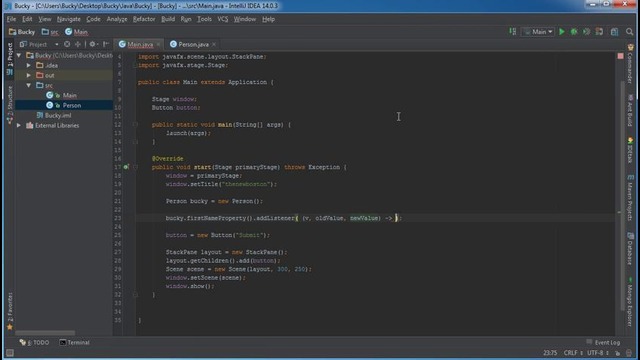Change line separator CRLF in status bar
This screenshot has width=640, height=360.
tap(573, 353)
